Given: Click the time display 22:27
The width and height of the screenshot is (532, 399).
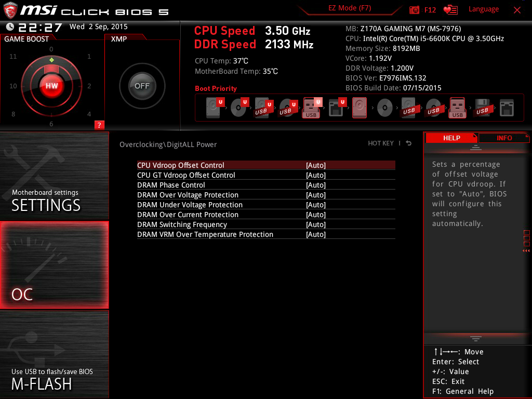Looking at the screenshot, I should click(40, 27).
